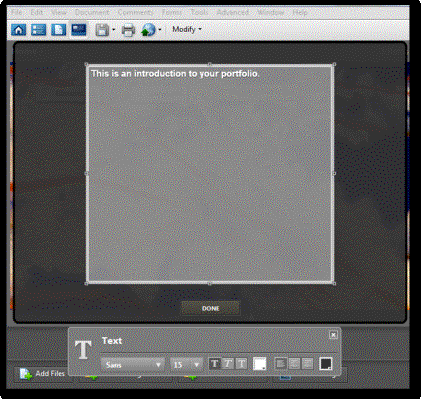Toggle bold text formatting
This screenshot has width=421, height=399.
(x=214, y=364)
